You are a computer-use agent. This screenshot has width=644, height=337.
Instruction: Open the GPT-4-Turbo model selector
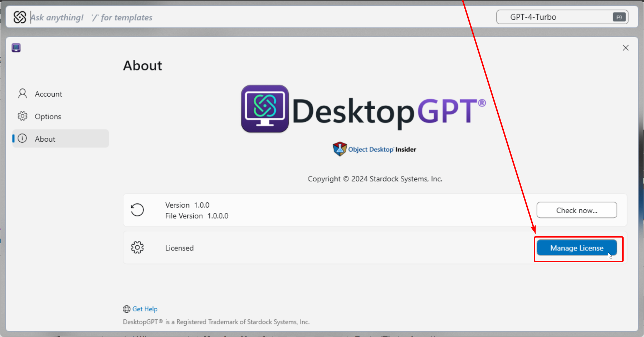555,17
